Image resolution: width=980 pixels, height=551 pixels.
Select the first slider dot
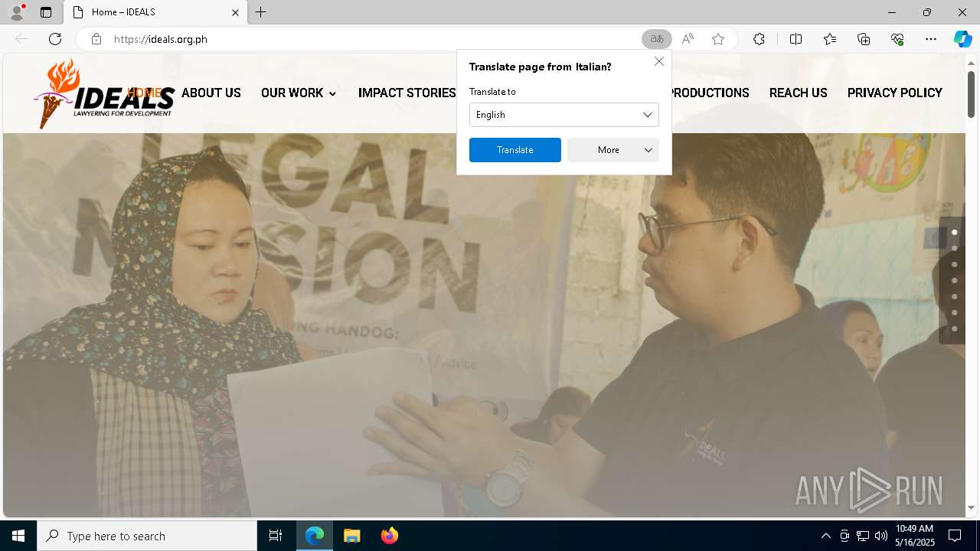pos(954,232)
